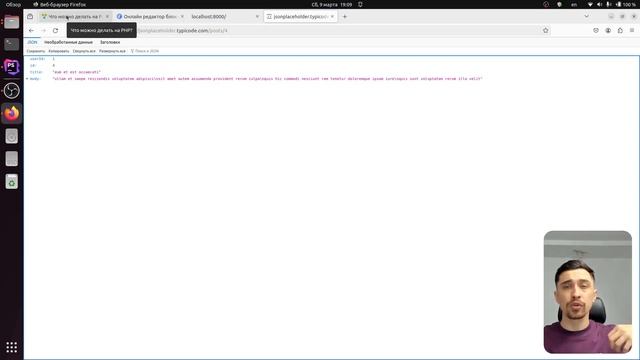Switch to the JSON viewer tab

click(x=32, y=42)
